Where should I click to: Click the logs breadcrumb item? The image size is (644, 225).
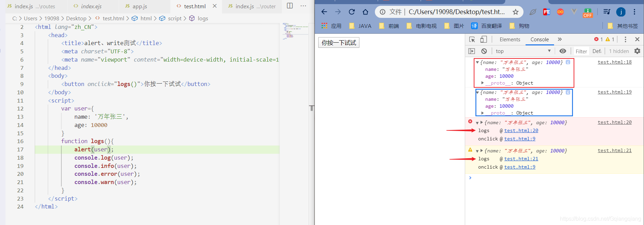pyautogui.click(x=199, y=18)
